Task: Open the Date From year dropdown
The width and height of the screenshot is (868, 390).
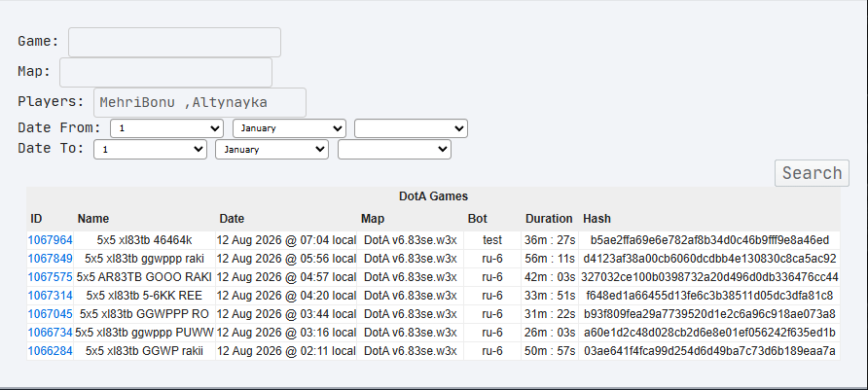Action: coord(411,128)
